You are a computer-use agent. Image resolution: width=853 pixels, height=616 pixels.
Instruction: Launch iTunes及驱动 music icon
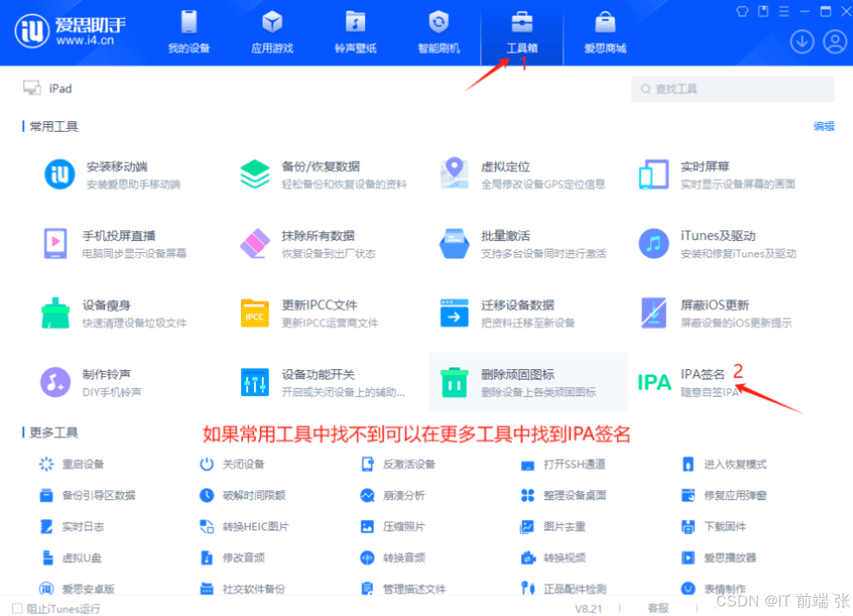pos(654,243)
